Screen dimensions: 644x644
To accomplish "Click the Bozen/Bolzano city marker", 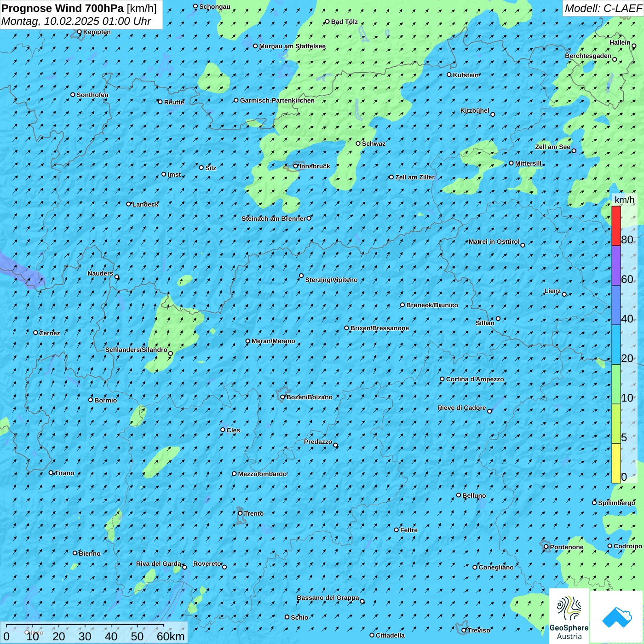I will pos(283,397).
